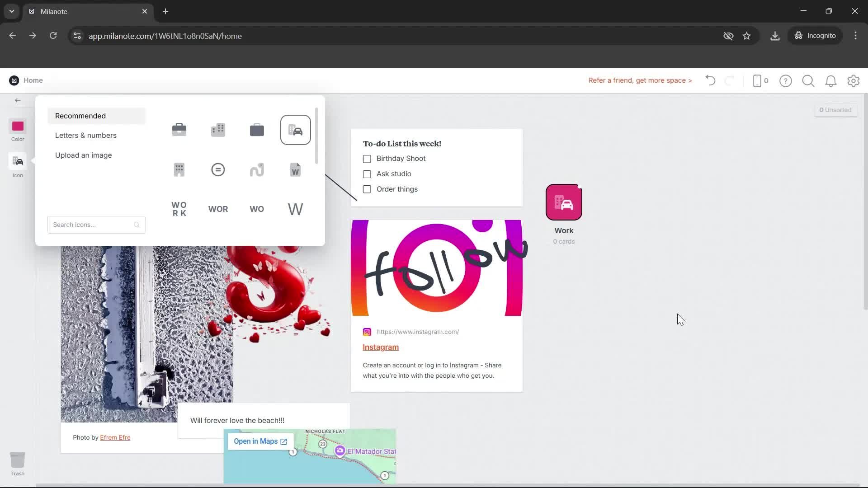Open Chrome's three-dot menu
Screen dimensions: 868x488
(x=855, y=36)
